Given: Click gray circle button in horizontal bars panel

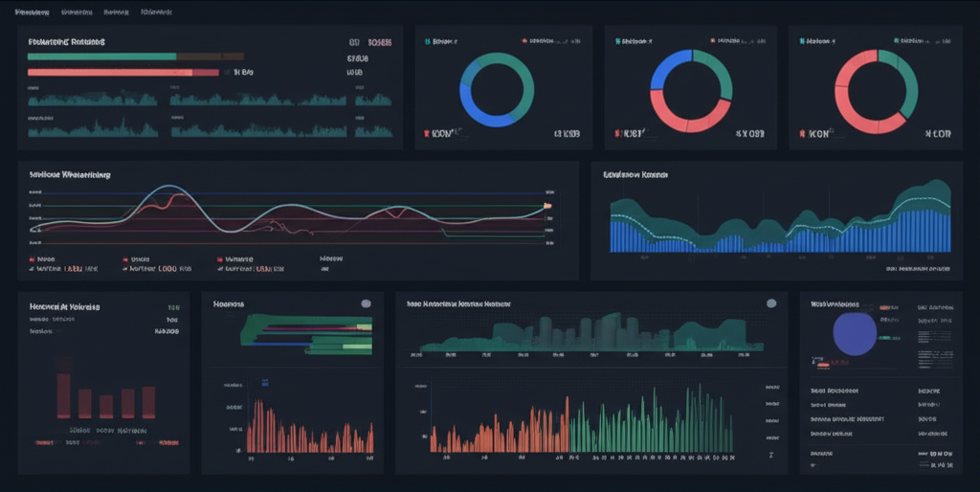Looking at the screenshot, I should click(x=366, y=303).
